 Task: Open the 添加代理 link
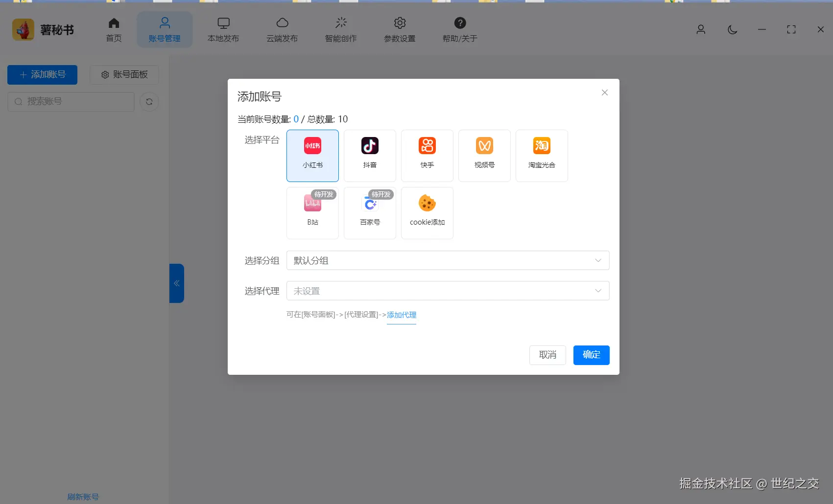coord(402,315)
